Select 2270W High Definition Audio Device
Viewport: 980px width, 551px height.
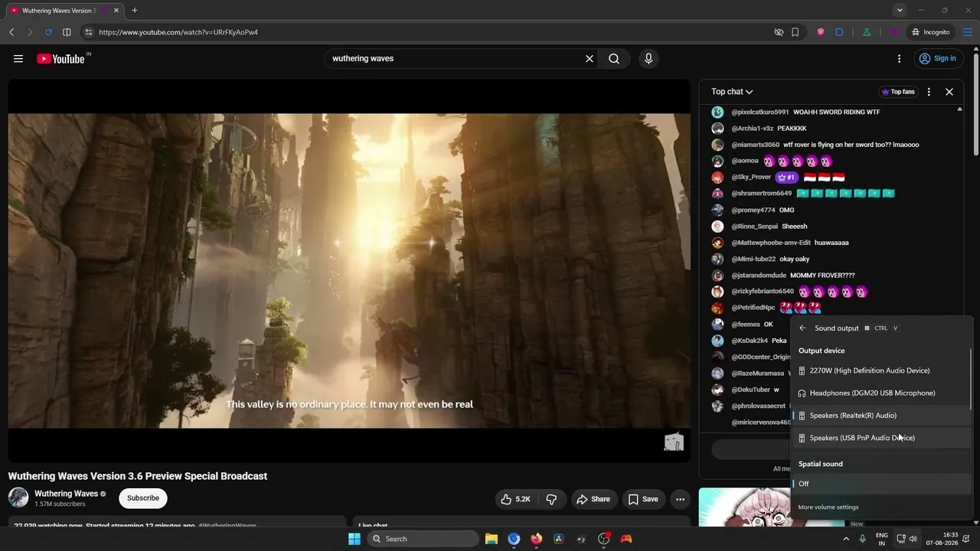(880, 370)
